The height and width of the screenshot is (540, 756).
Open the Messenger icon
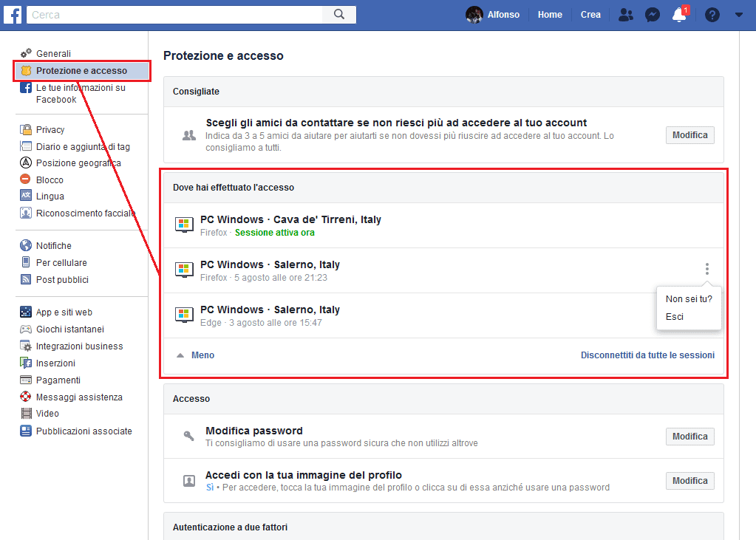tap(652, 15)
